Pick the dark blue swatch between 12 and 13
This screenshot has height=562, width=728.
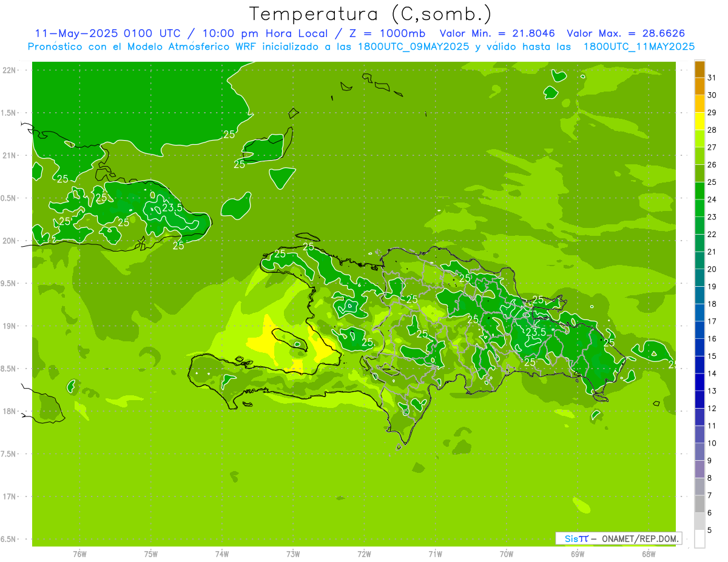(x=699, y=400)
